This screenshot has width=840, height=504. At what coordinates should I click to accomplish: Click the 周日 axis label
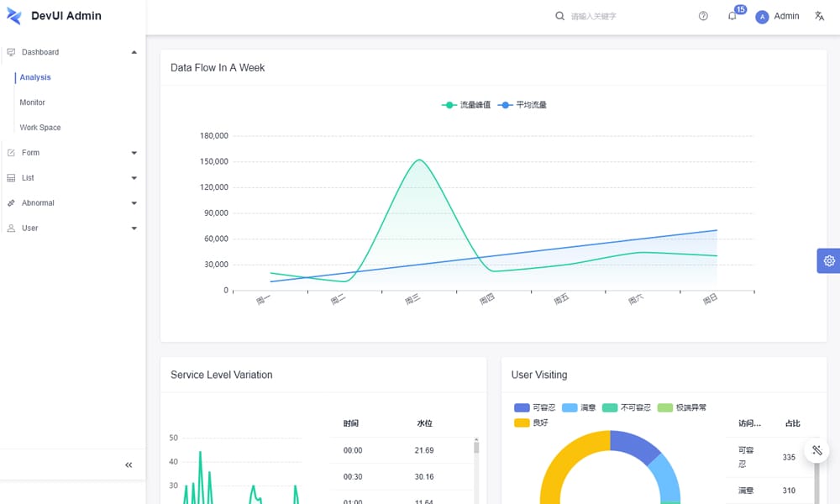pyautogui.click(x=711, y=299)
